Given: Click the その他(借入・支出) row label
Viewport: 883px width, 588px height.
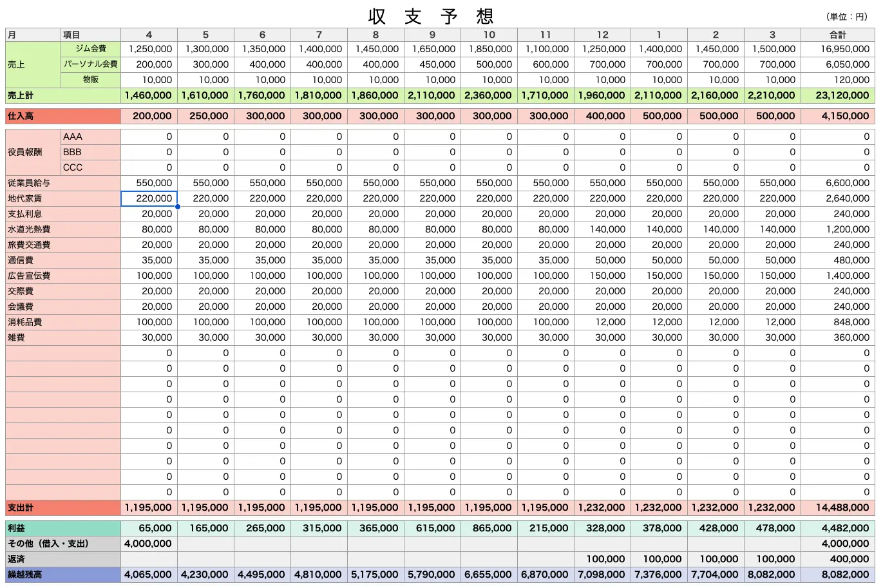Looking at the screenshot, I should coord(63,544).
